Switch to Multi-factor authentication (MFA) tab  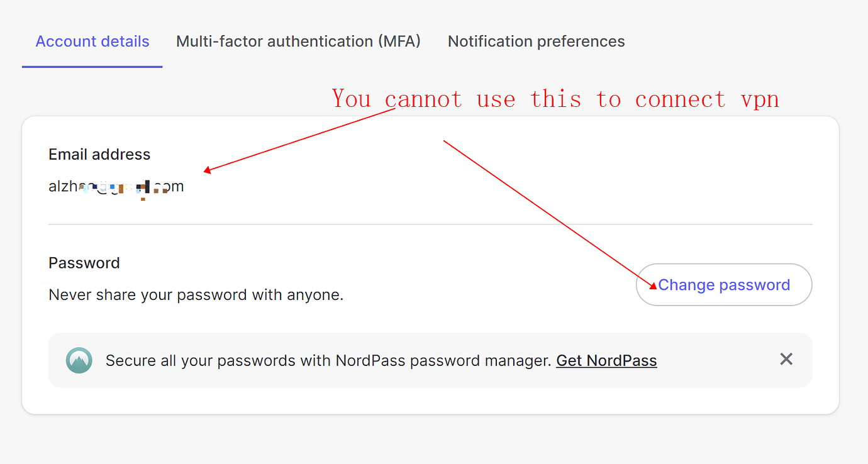pos(298,41)
